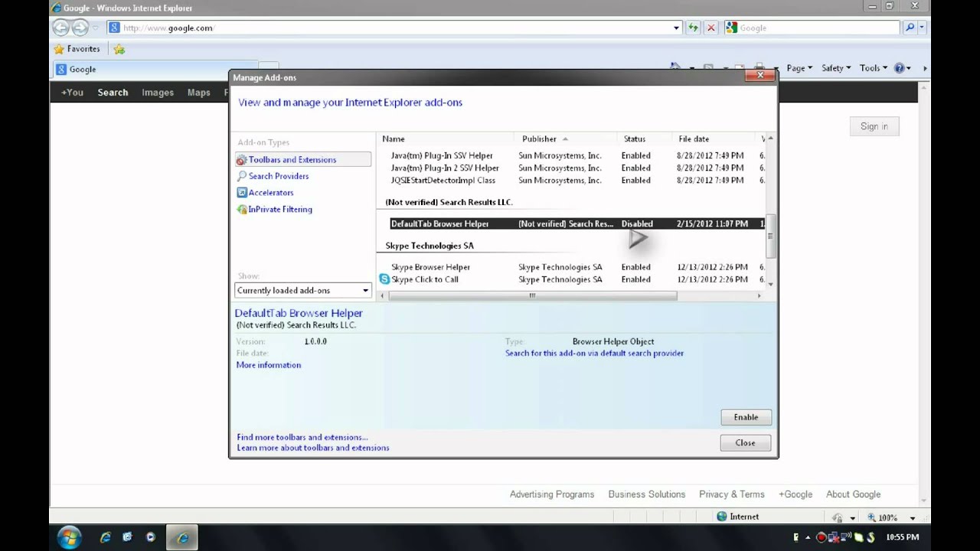Image resolution: width=980 pixels, height=551 pixels.
Task: Open the Help question mark icon
Action: tap(900, 68)
